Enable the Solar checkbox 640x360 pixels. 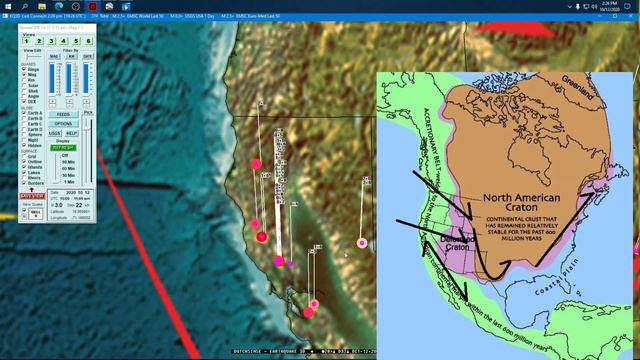tap(24, 85)
